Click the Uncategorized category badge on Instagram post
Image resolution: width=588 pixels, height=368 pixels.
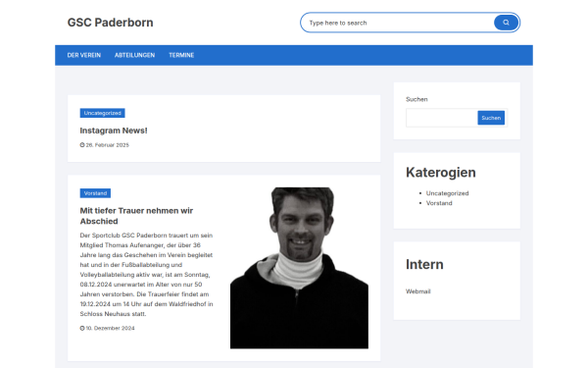102,113
